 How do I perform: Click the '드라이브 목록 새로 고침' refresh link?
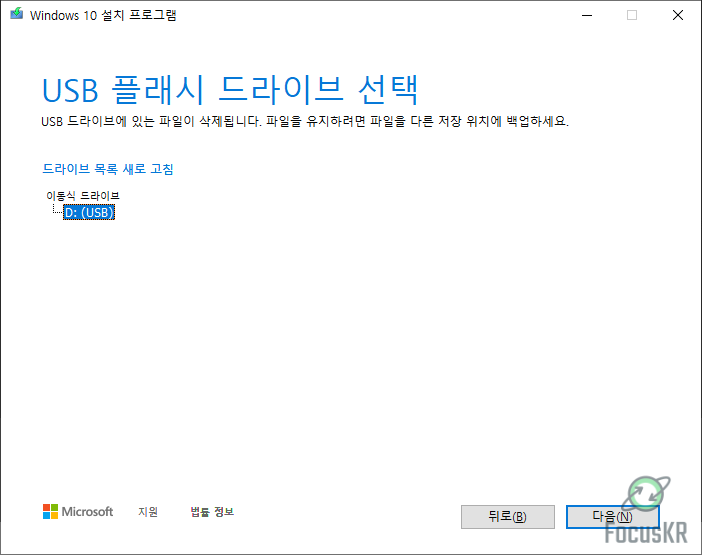tap(107, 169)
